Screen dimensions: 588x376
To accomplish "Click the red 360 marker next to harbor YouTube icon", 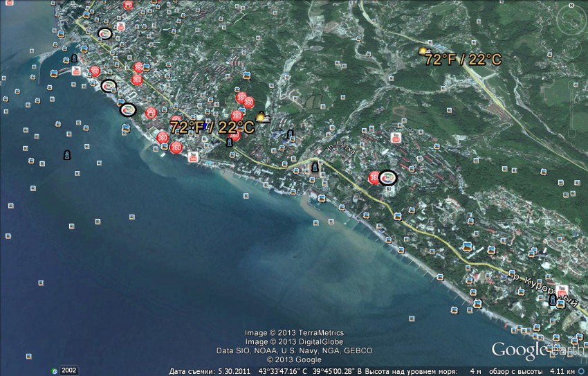I will 95,71.
